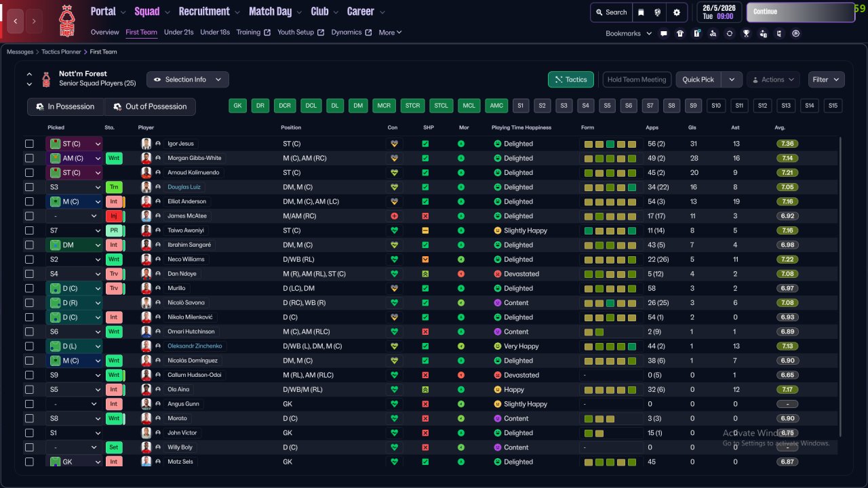Click the Nottingham Forest club crest top left
Screen dimensions: 868x488
tap(66, 20)
